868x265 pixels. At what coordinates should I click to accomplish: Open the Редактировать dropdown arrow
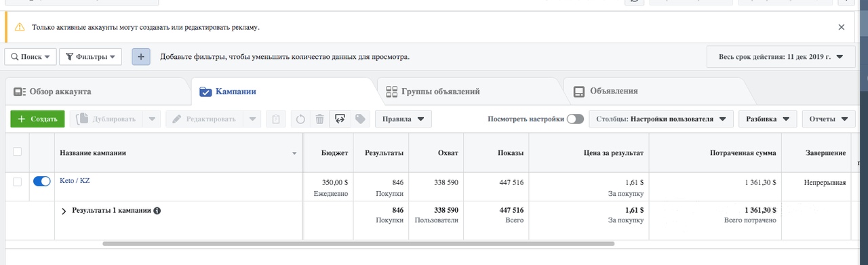click(253, 119)
